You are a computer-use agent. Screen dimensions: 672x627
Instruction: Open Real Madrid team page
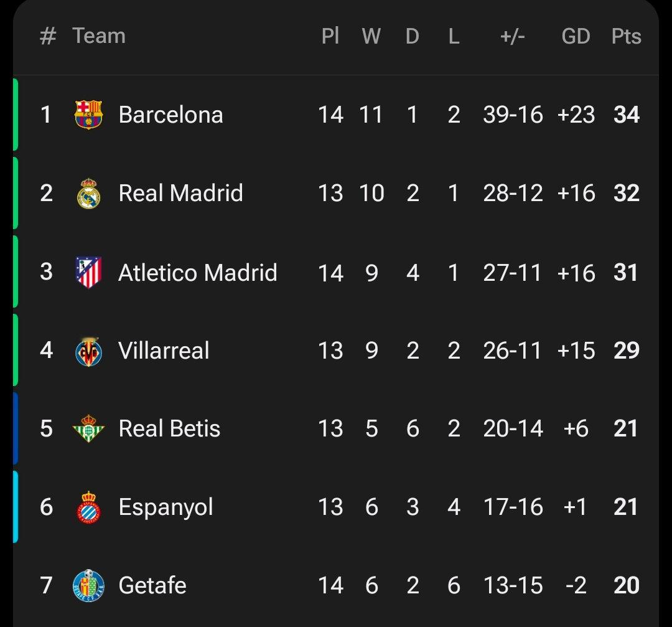pos(180,193)
